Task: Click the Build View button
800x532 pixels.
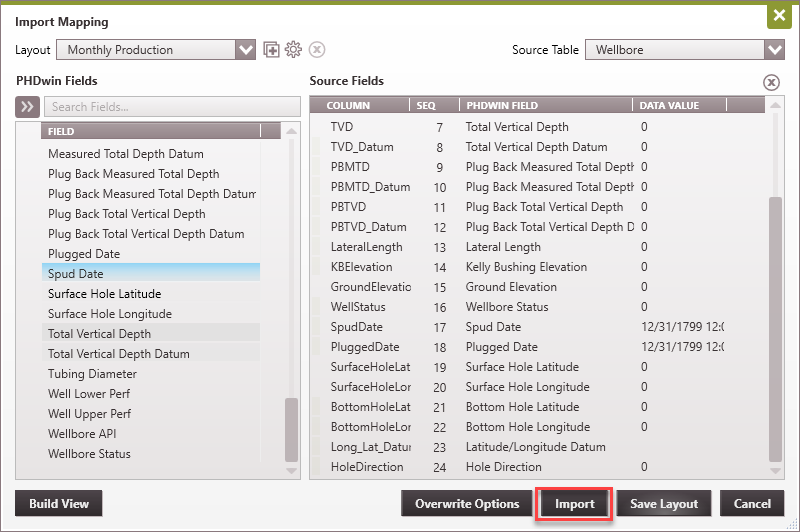Action: (x=59, y=503)
